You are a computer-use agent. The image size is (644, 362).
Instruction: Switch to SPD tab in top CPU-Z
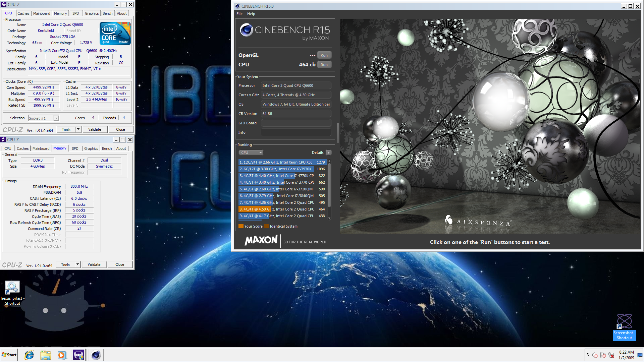(76, 13)
